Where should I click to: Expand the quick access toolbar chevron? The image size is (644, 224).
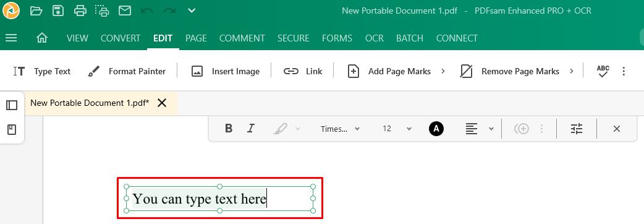click(192, 11)
